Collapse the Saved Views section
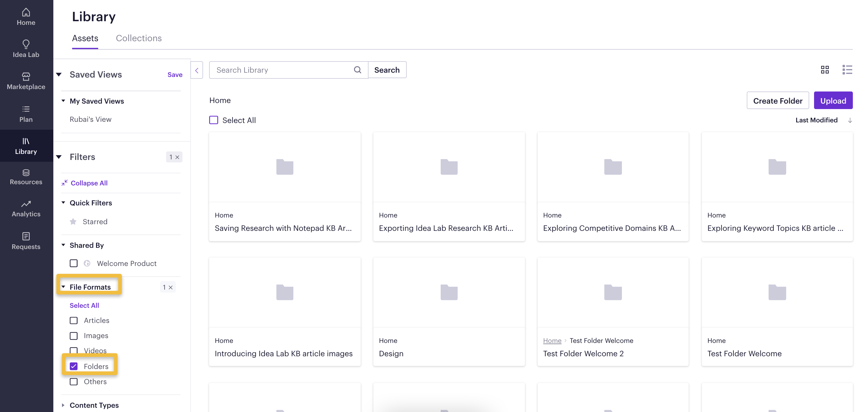Viewport: 868px width, 412px height. pyautogui.click(x=59, y=75)
